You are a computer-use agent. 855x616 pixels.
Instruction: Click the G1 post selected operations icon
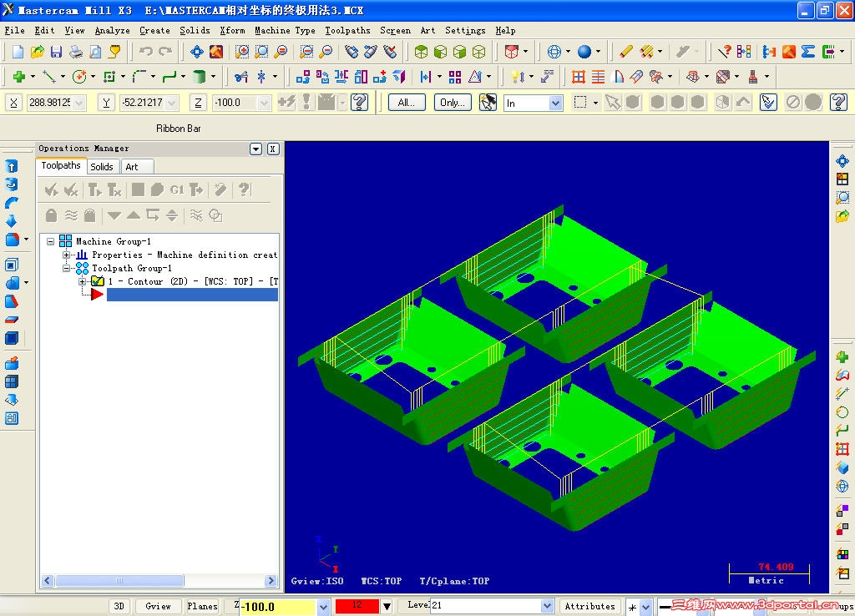coord(177,189)
